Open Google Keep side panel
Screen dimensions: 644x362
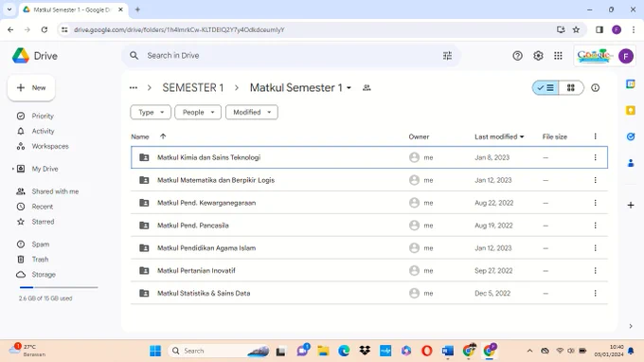631,111
